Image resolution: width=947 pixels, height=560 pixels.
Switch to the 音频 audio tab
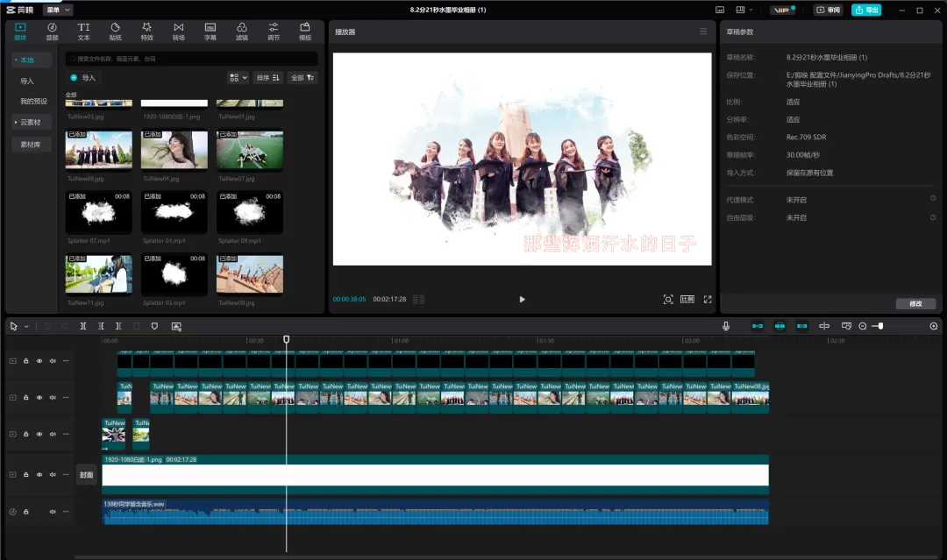52,32
